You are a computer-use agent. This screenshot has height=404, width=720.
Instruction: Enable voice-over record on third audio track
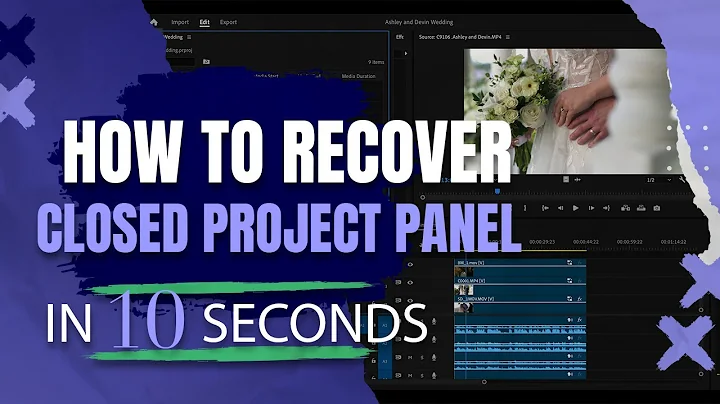(434, 358)
